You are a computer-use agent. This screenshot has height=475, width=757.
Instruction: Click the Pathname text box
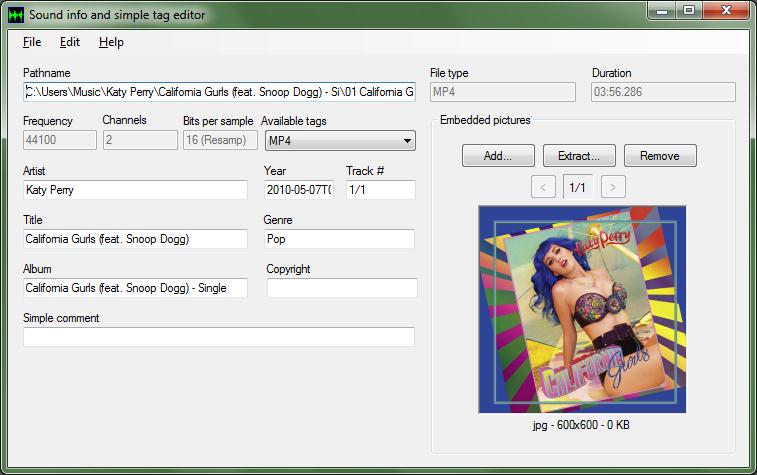point(218,92)
